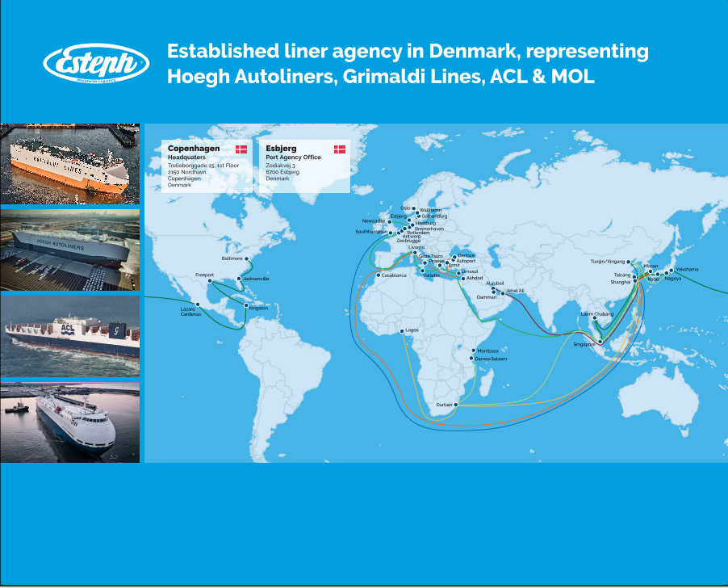The image size is (728, 588).
Task: Open the Grimaldi Lines orange ship photo
Action: (x=69, y=164)
